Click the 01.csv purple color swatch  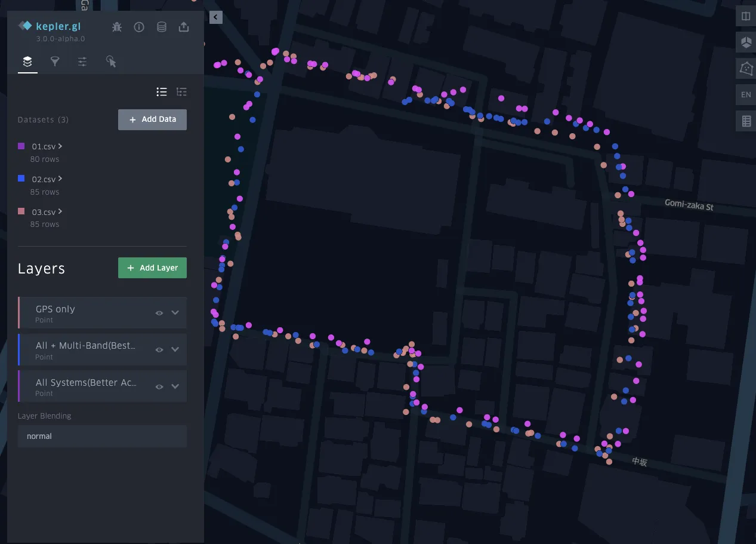(x=21, y=146)
